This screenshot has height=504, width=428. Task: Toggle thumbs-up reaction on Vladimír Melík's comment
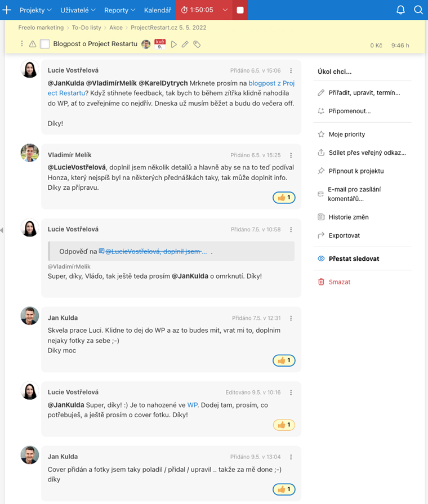point(284,198)
